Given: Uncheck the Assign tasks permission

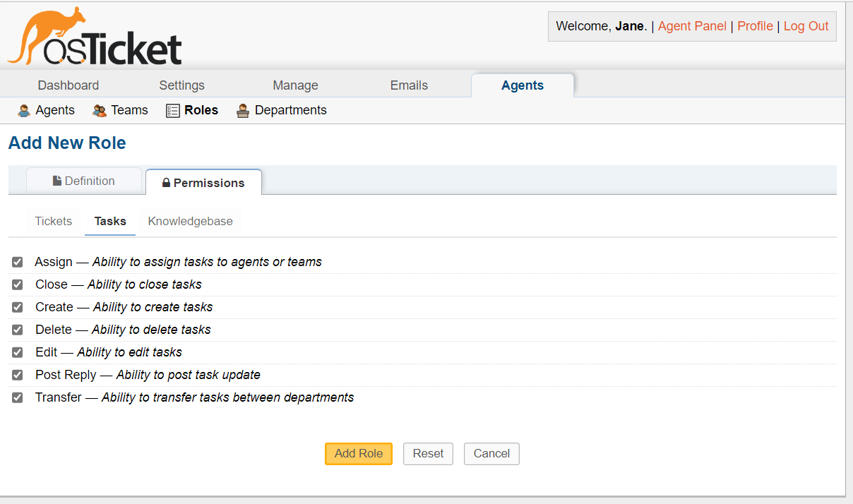Looking at the screenshot, I should point(17,262).
